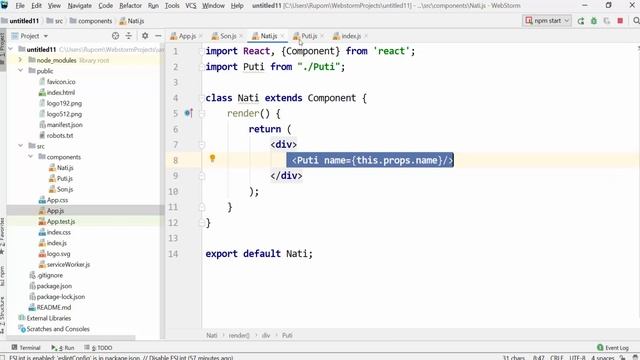Screen dimensions: 640x360
Task: Open the File menu
Action: pyautogui.click(x=20, y=6)
